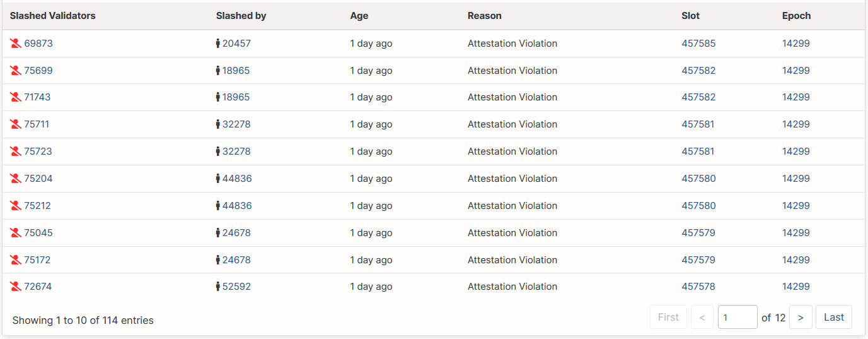Open slot 457578 link
Image resolution: width=868 pixels, height=339 pixels.
[x=698, y=287]
